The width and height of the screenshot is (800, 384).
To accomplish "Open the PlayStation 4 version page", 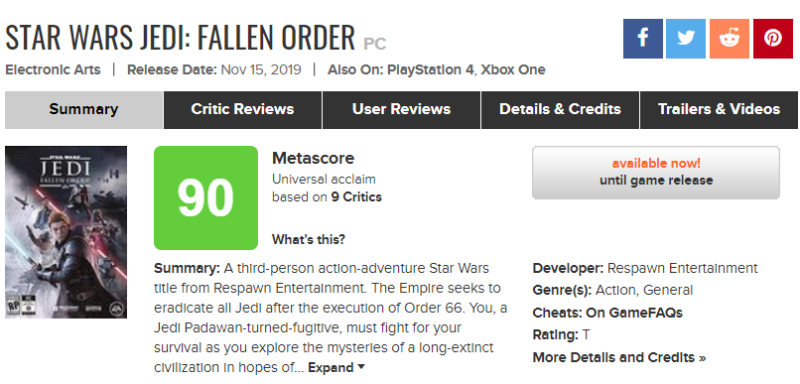I will (x=431, y=69).
